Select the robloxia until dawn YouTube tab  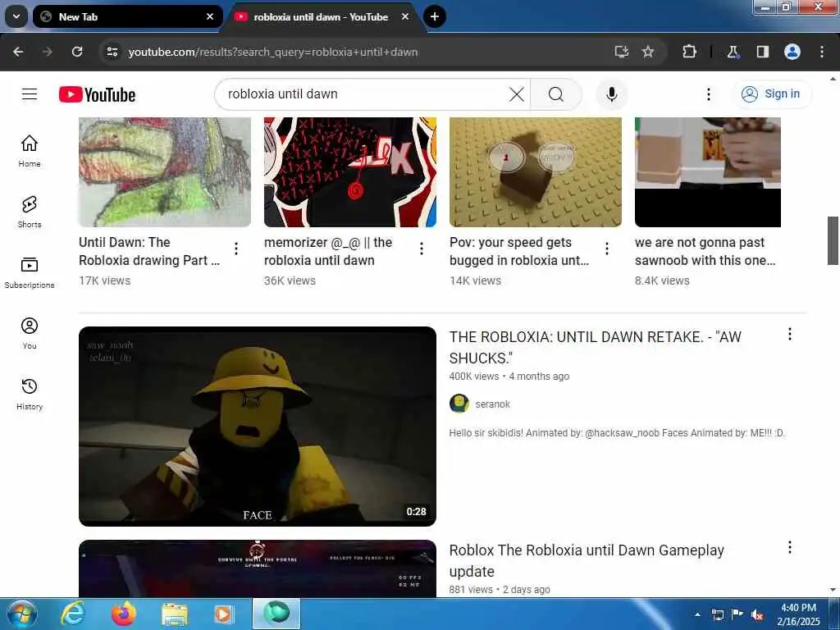tap(321, 16)
